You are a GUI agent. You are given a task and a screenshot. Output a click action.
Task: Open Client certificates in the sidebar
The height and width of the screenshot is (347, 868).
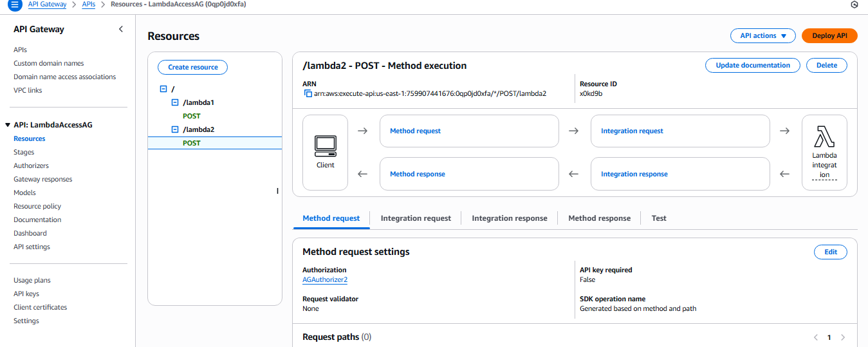[x=41, y=307]
